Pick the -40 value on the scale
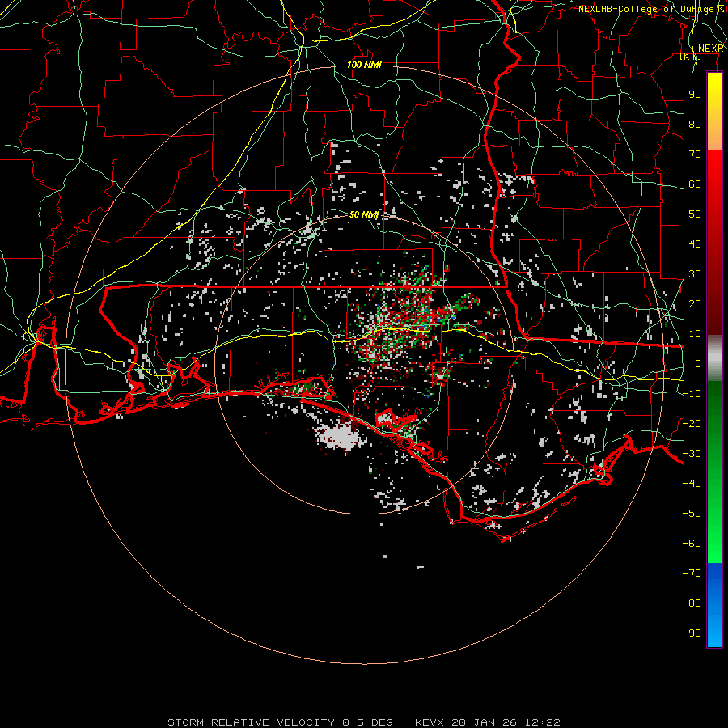This screenshot has height=728, width=728. [x=692, y=484]
